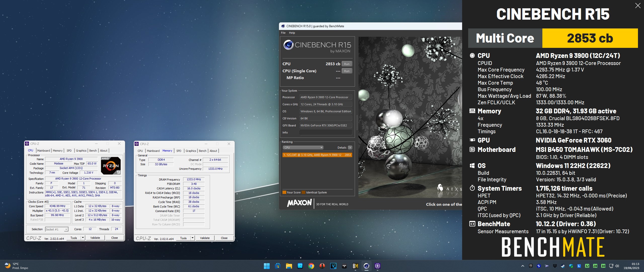Close the BenchMate result panel with X

point(638,6)
